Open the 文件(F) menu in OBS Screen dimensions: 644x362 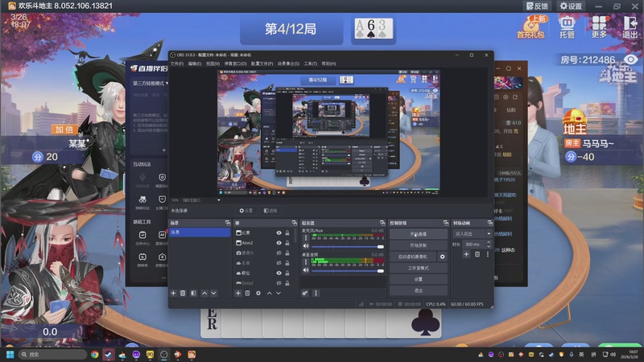coord(177,64)
